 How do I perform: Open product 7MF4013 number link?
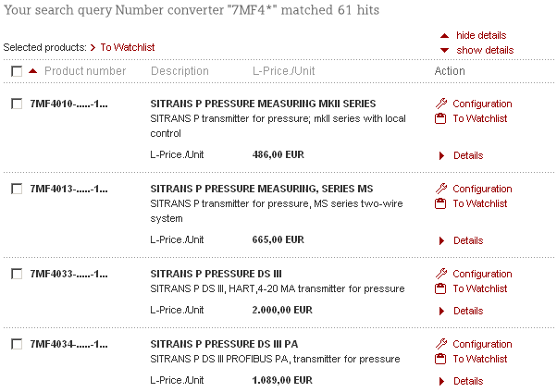(x=68, y=189)
